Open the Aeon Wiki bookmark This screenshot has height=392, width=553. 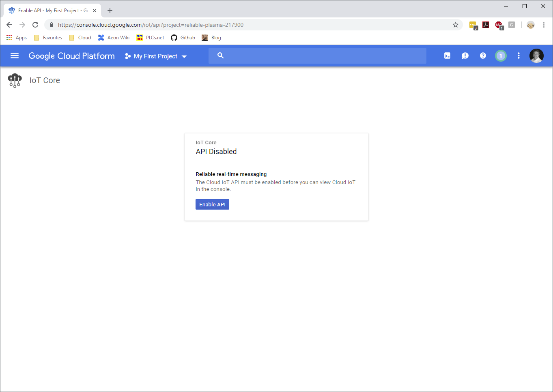tap(114, 38)
